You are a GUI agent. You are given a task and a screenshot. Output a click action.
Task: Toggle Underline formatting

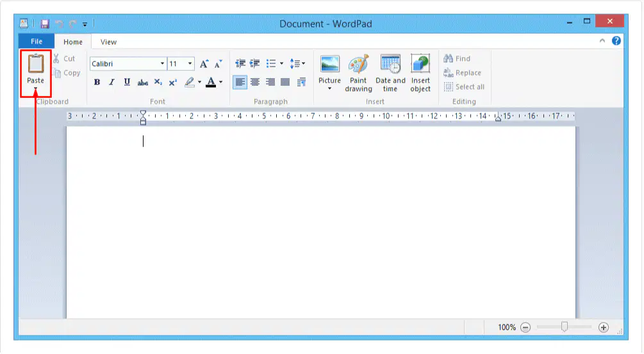coord(127,82)
